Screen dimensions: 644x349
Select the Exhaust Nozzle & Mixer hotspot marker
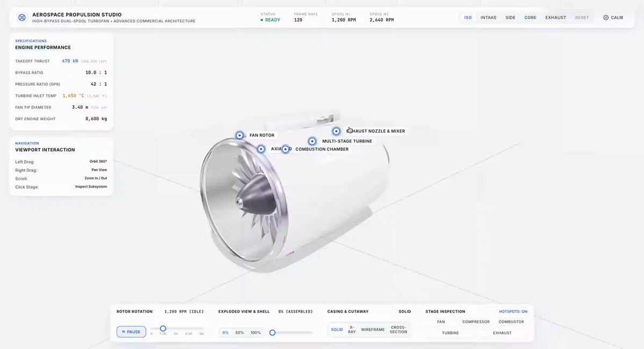(336, 131)
